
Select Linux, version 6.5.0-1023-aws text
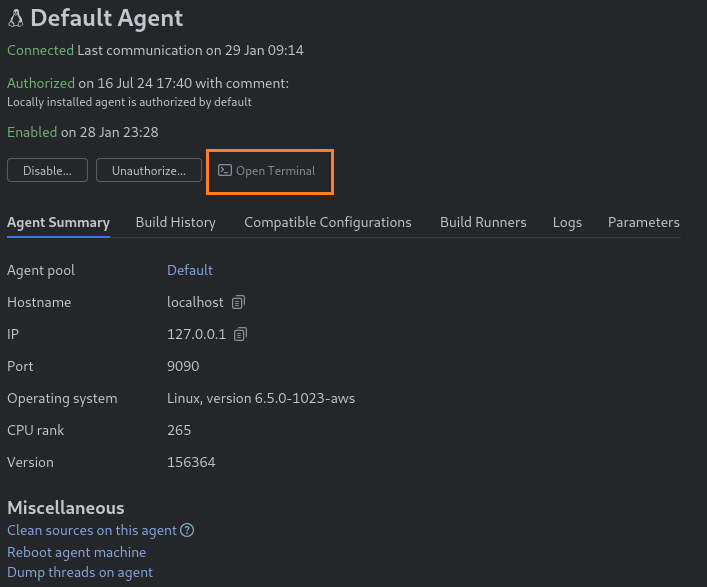pos(261,399)
